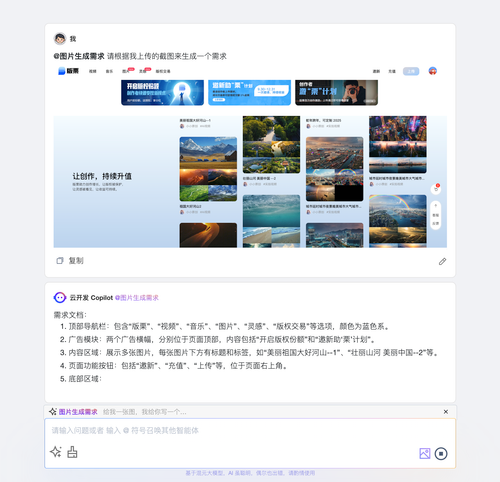Click the copy icon beside 复制
The image size is (500, 482).
coord(60,261)
